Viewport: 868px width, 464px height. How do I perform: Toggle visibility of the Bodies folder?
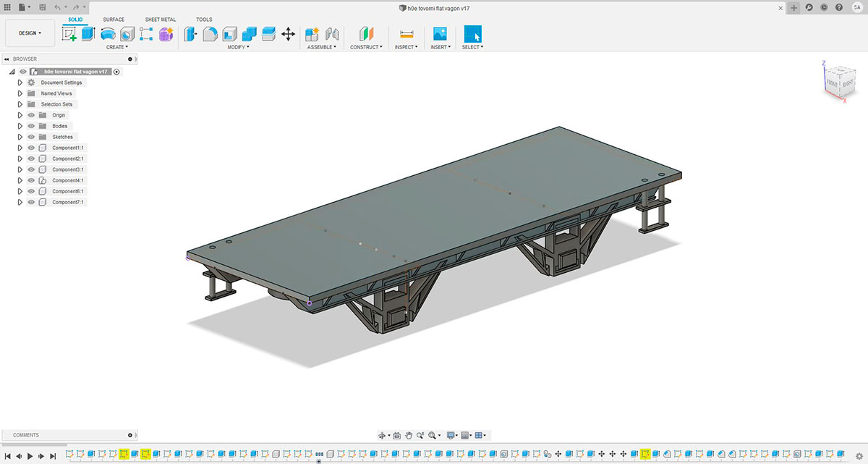coord(31,126)
